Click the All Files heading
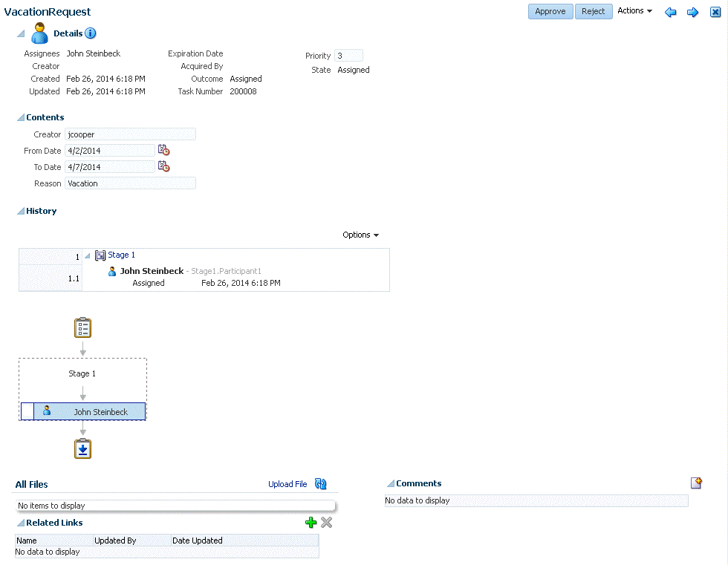 pos(31,484)
